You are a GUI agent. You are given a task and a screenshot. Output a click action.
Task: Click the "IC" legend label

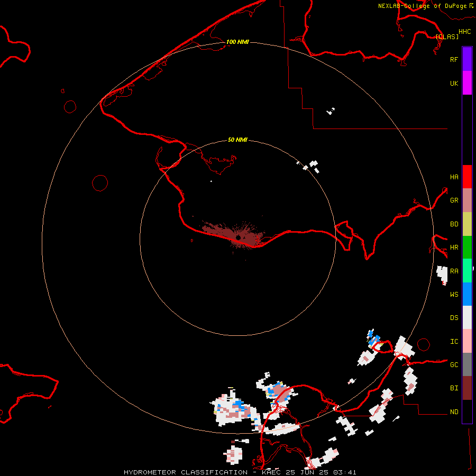point(454,342)
